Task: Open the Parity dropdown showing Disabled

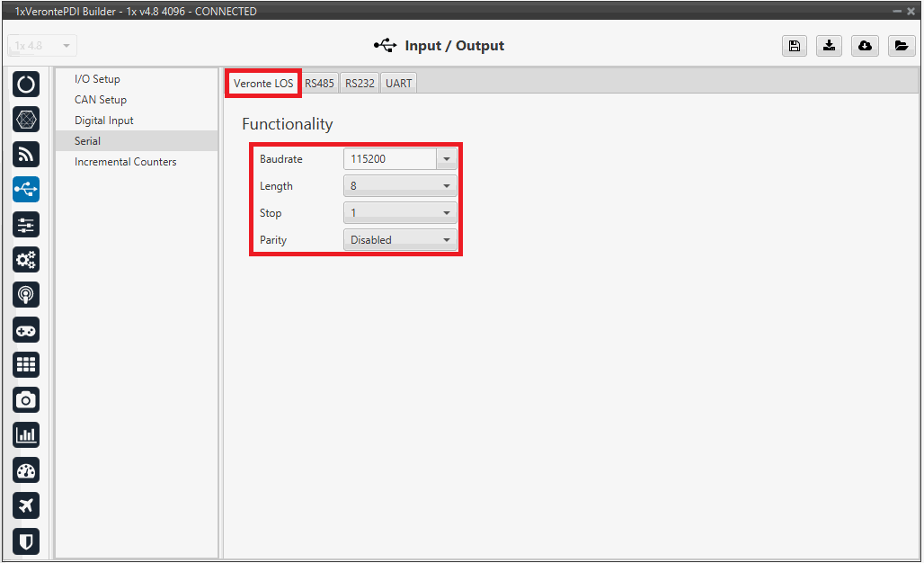Action: pyautogui.click(x=400, y=240)
